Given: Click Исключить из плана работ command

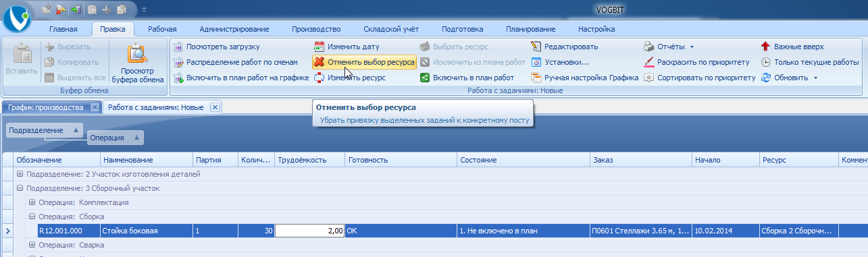Looking at the screenshot, I should (x=472, y=62).
